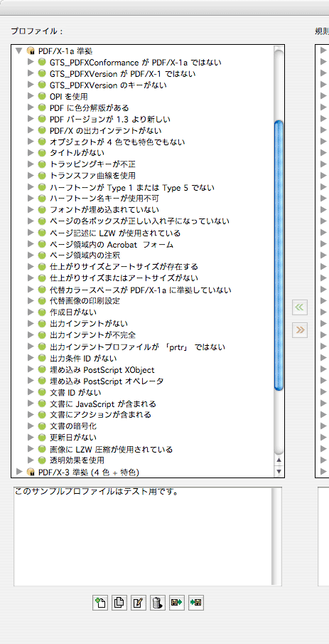Screen dimensions: 329x644
Task: Click the green dot beside 出力条件 ID がない
Action: (x=41, y=358)
